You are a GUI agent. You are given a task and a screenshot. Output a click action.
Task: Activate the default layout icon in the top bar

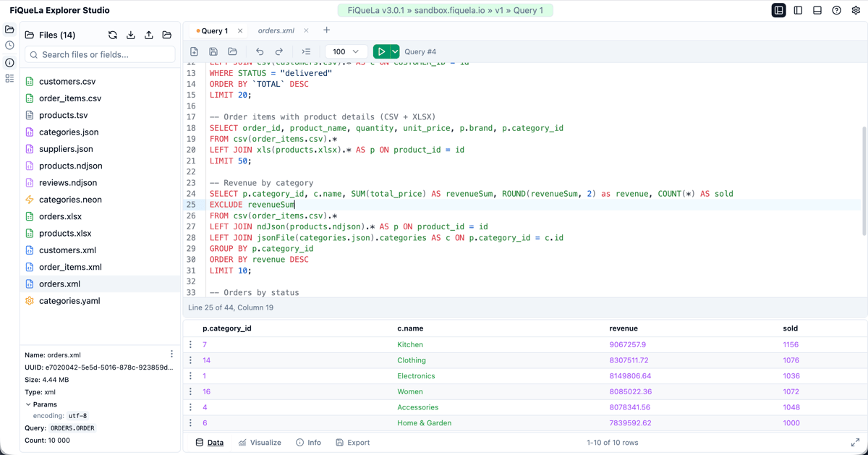coord(779,10)
